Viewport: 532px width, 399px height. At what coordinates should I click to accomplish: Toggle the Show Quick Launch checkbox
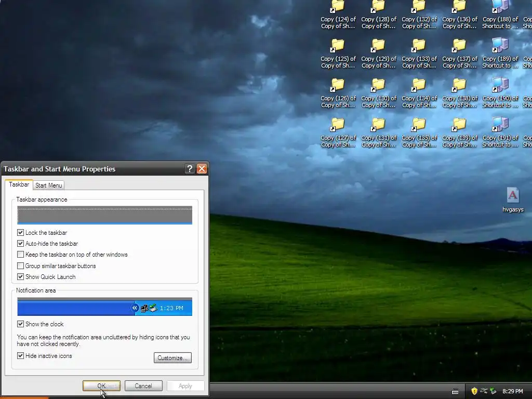click(20, 276)
